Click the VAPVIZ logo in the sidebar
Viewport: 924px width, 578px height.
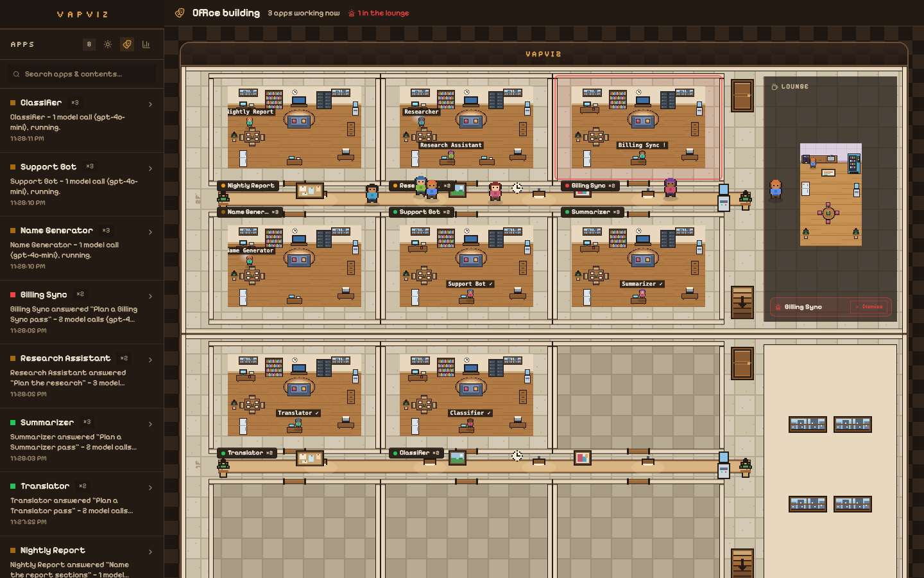82,14
